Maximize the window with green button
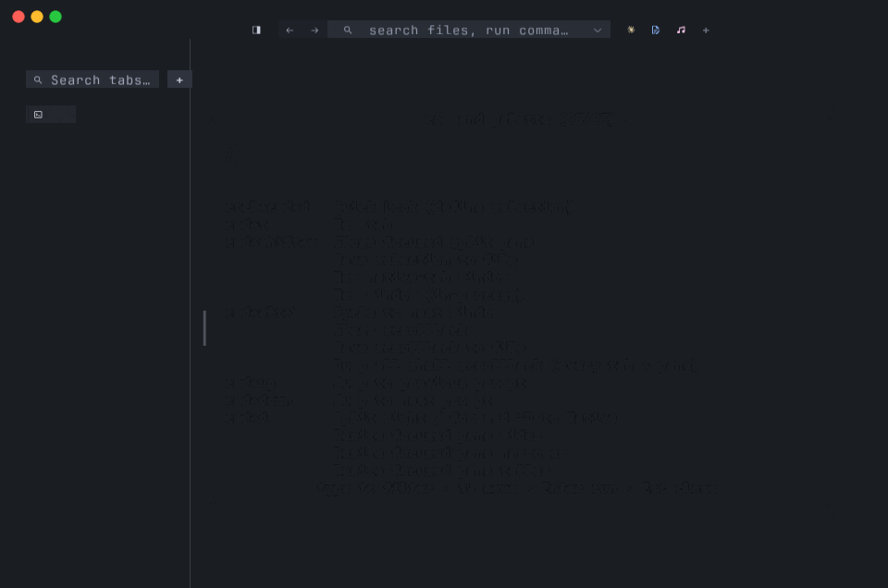 coord(55,17)
